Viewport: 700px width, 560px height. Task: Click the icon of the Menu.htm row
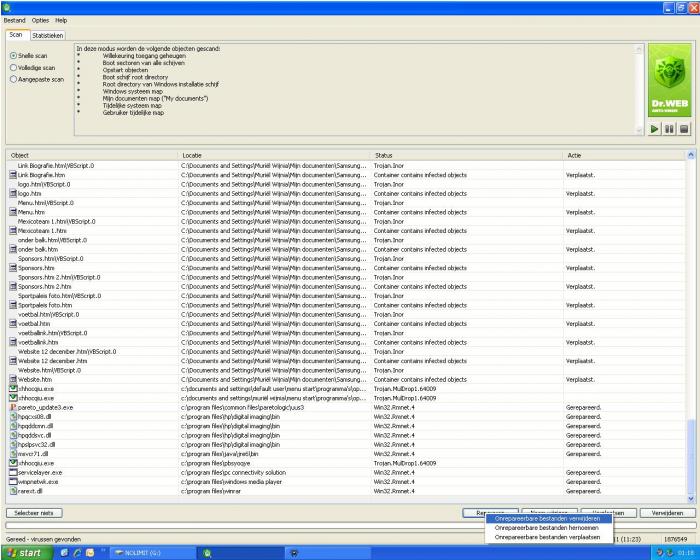click(13, 212)
